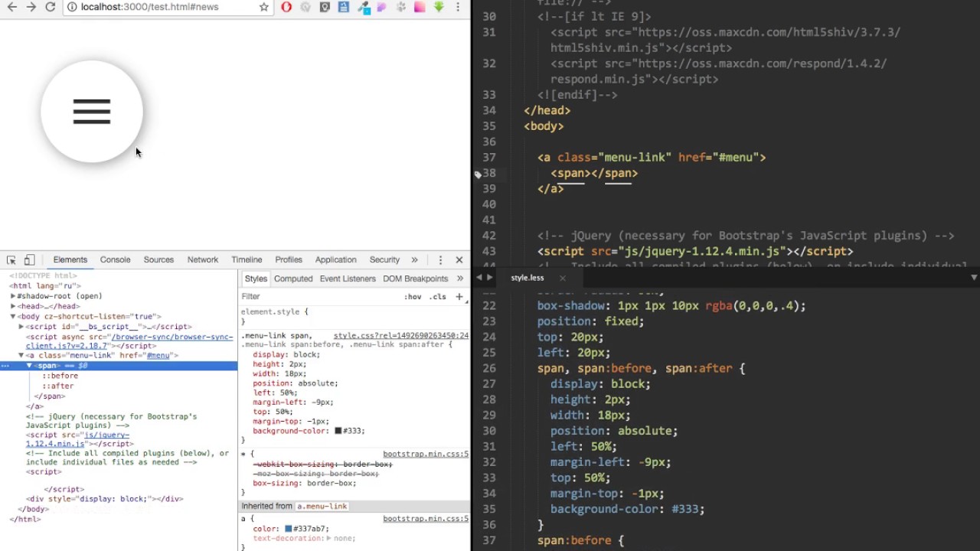Open the Timeline tab

coord(247,260)
